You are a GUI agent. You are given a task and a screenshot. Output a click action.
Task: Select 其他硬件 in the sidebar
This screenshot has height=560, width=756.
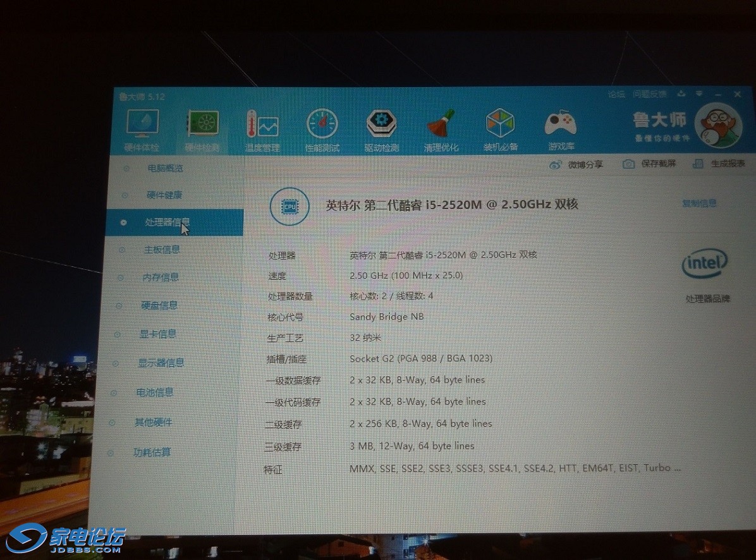153,422
